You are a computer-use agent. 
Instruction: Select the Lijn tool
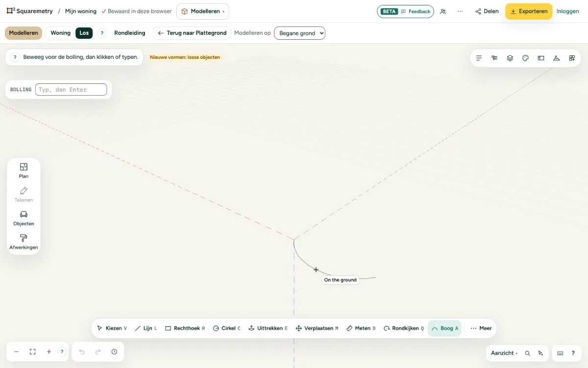pyautogui.click(x=146, y=328)
